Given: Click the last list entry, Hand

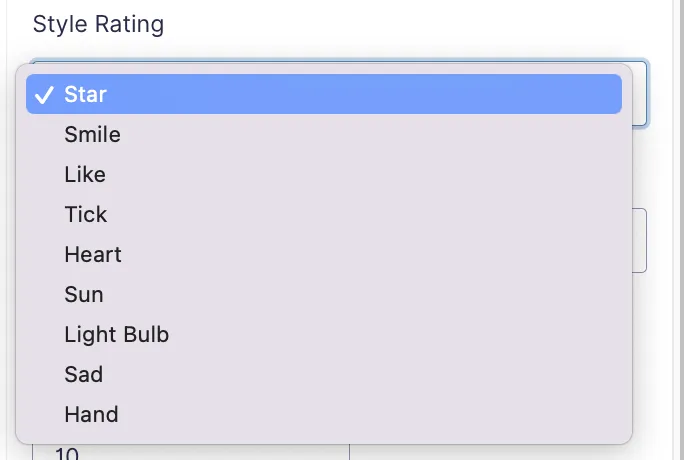Looking at the screenshot, I should coord(91,415).
